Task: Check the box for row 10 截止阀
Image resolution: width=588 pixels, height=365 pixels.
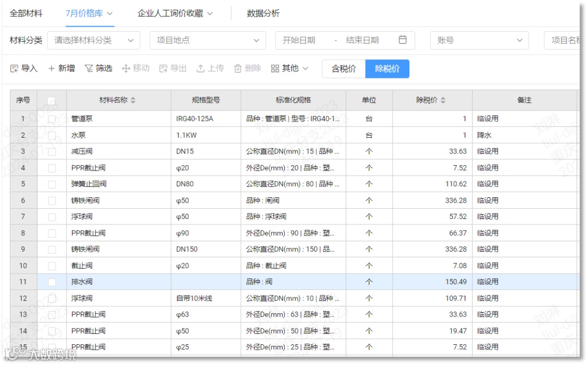Action: (52, 266)
